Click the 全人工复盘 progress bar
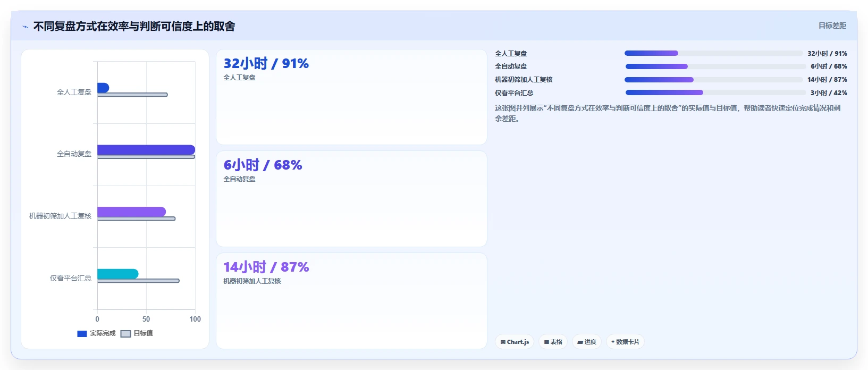Viewport: 868px width, 370px height. [713, 53]
